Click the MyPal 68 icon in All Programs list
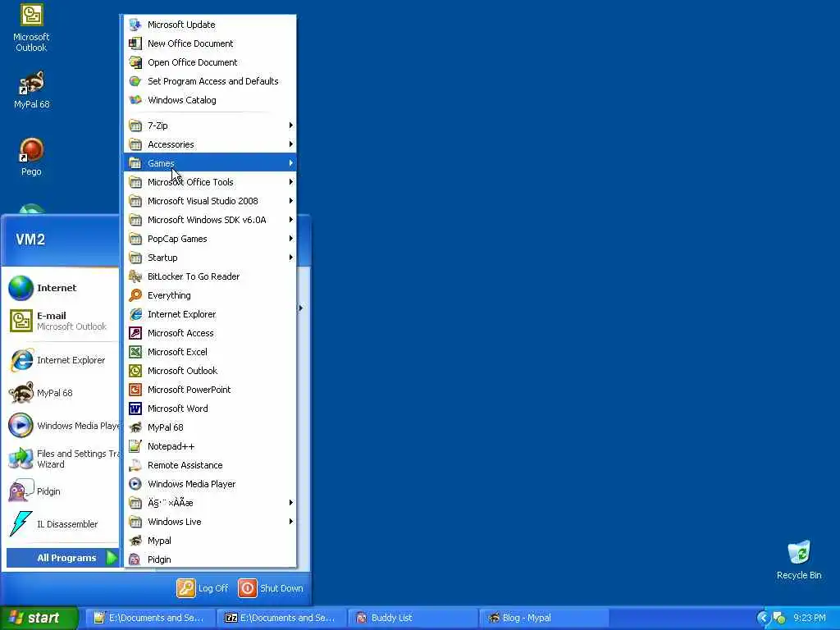The image size is (840, 630). point(135,427)
